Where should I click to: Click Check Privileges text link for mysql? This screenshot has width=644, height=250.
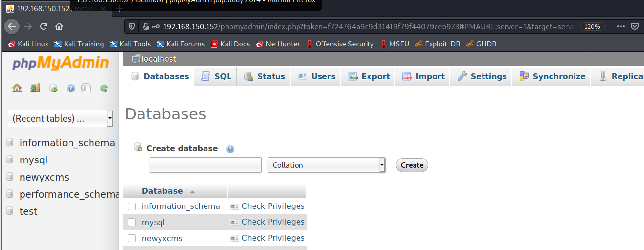273,222
